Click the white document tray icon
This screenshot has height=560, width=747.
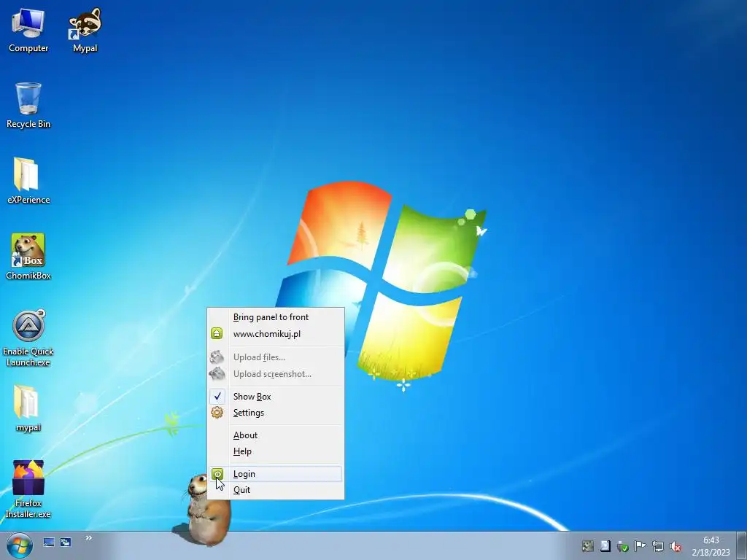coord(605,546)
